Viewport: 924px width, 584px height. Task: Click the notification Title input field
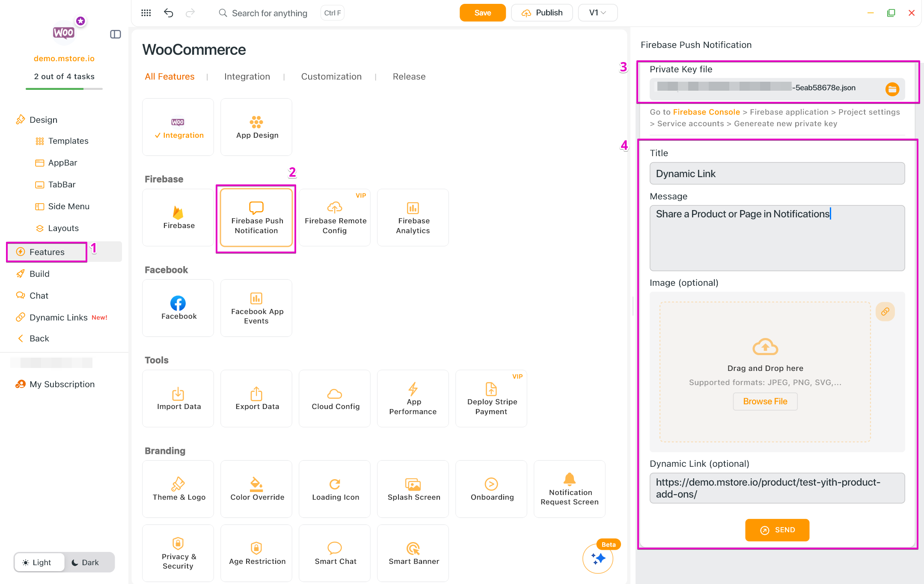pyautogui.click(x=777, y=174)
